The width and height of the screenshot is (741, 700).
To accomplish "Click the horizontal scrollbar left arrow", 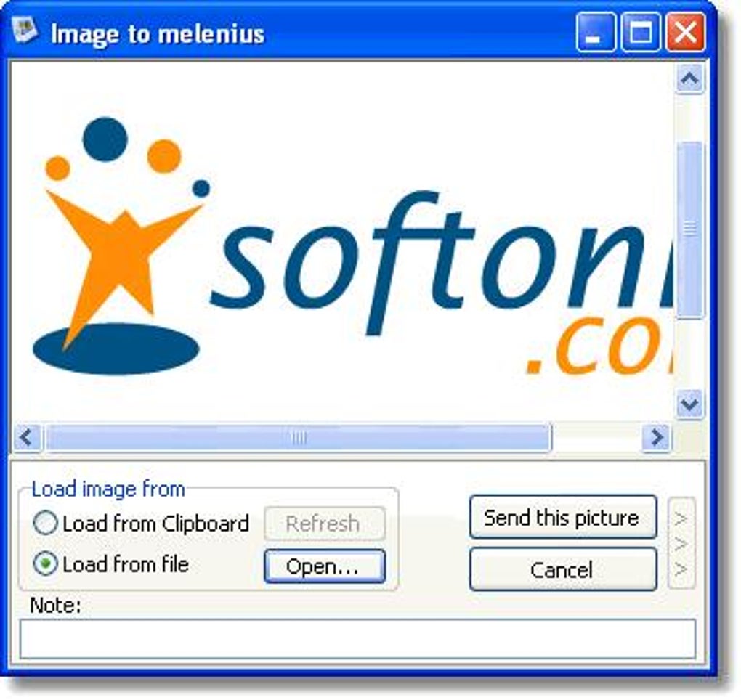I will point(28,438).
